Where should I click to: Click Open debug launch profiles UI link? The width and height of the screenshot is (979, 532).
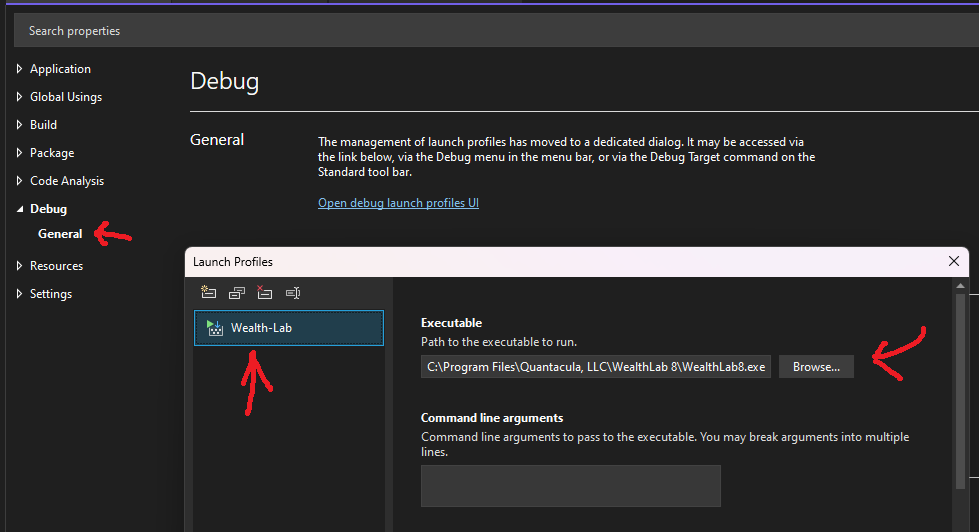398,203
